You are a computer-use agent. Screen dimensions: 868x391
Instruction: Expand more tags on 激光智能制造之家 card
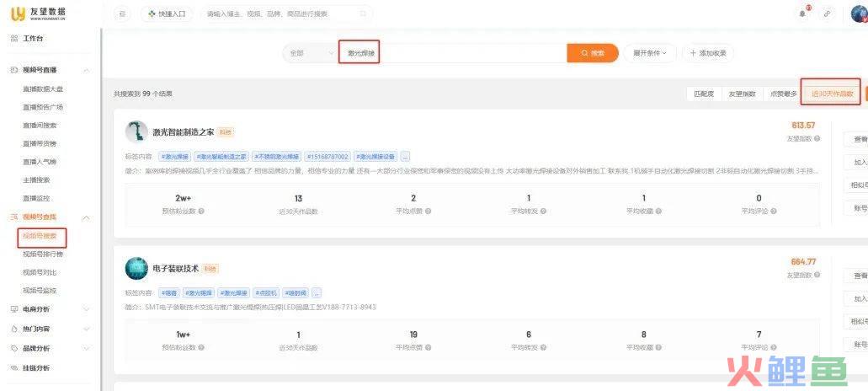click(x=405, y=156)
